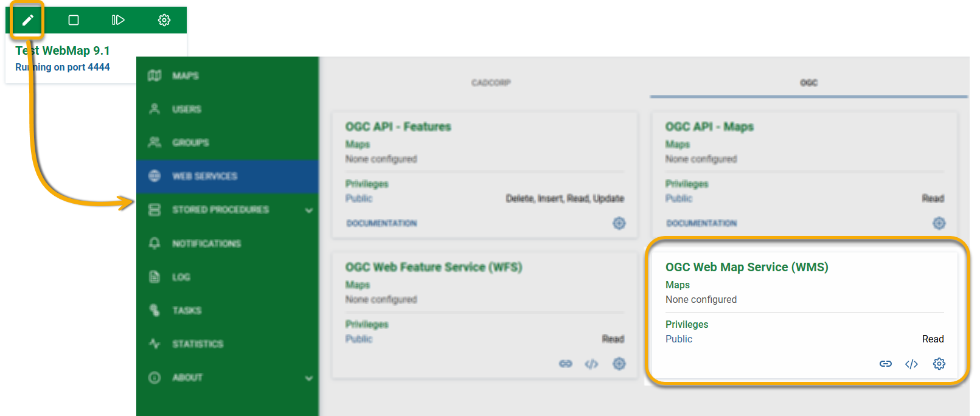Open OGC API Maps settings gear

[939, 223]
